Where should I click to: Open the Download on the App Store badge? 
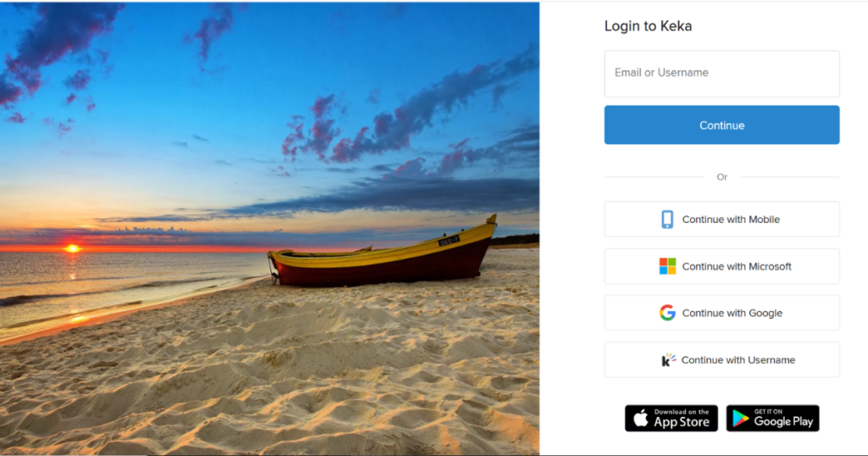(671, 419)
